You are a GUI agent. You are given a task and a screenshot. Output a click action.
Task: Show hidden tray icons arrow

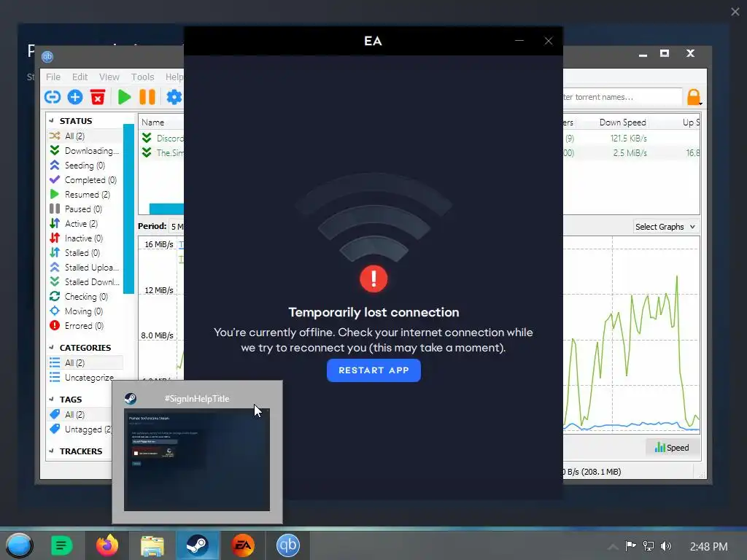point(614,547)
